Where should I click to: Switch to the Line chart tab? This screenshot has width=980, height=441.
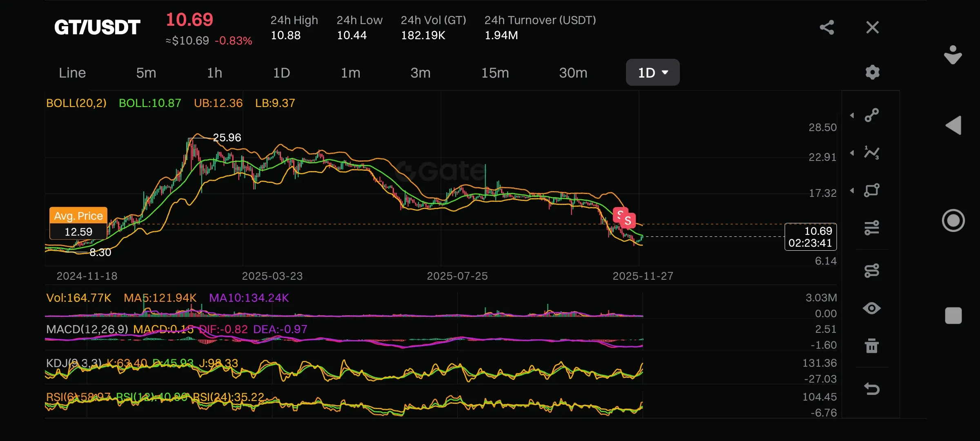(x=72, y=73)
